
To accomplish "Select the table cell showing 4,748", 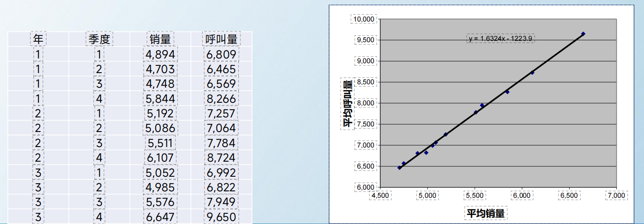I will pos(160,84).
